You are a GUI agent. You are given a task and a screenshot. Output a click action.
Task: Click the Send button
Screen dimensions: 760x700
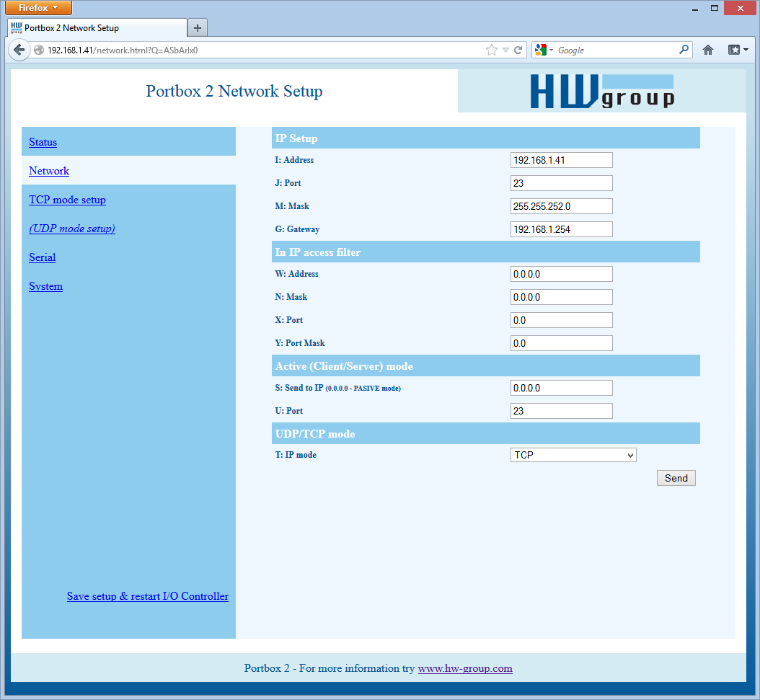tap(676, 478)
